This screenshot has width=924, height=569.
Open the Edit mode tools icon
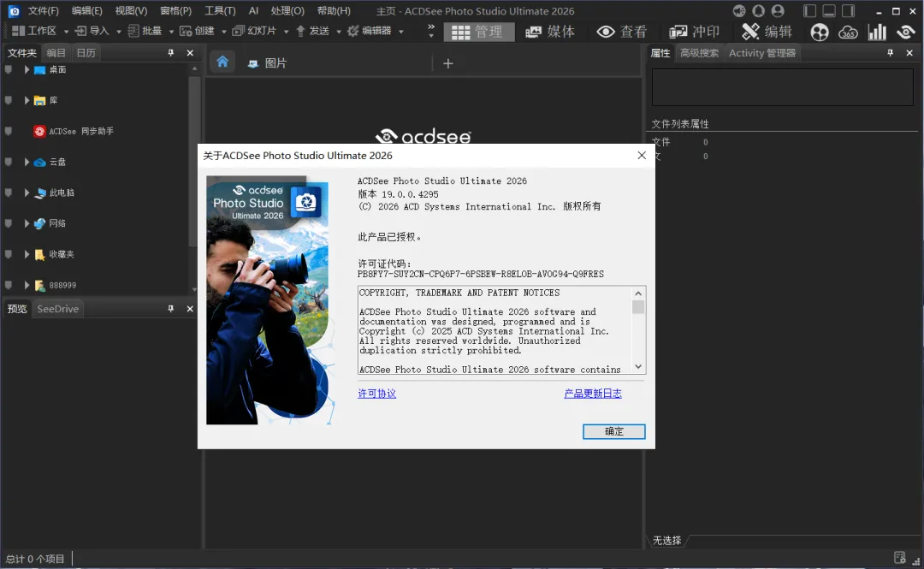(767, 32)
